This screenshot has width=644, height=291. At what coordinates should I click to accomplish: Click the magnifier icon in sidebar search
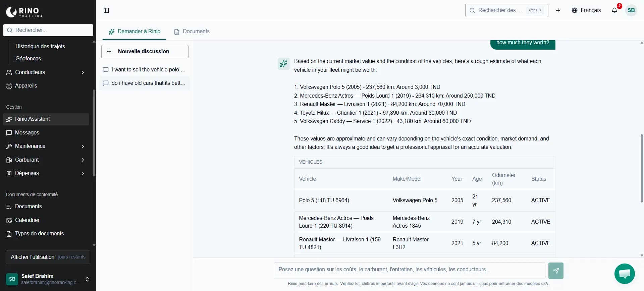tap(10, 30)
